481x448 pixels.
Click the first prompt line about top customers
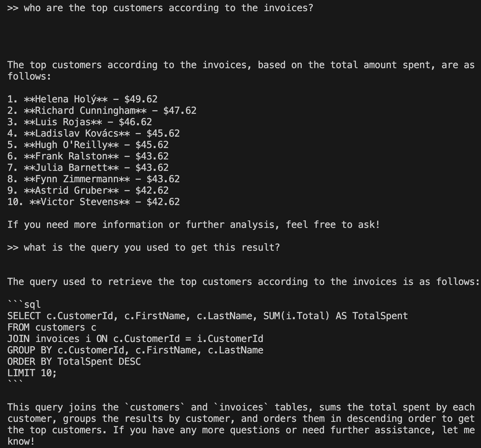(160, 8)
